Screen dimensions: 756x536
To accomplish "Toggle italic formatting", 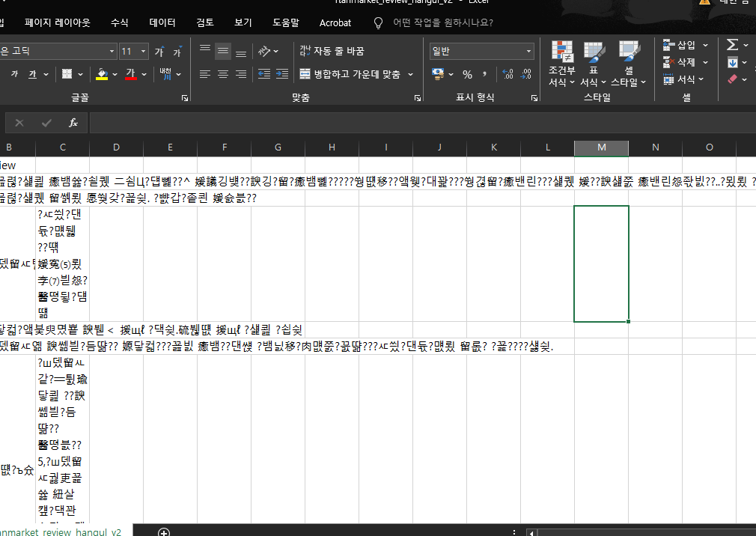I will pos(14,74).
